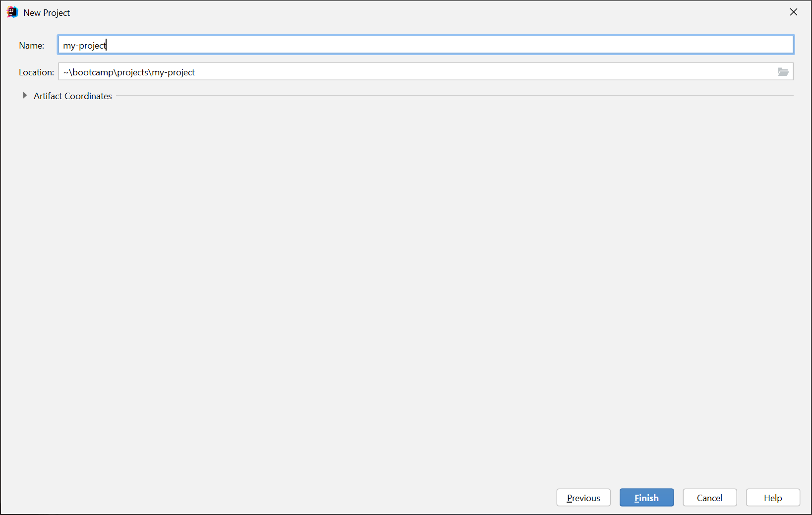
Task: Focus the project Name input field
Action: [426, 45]
